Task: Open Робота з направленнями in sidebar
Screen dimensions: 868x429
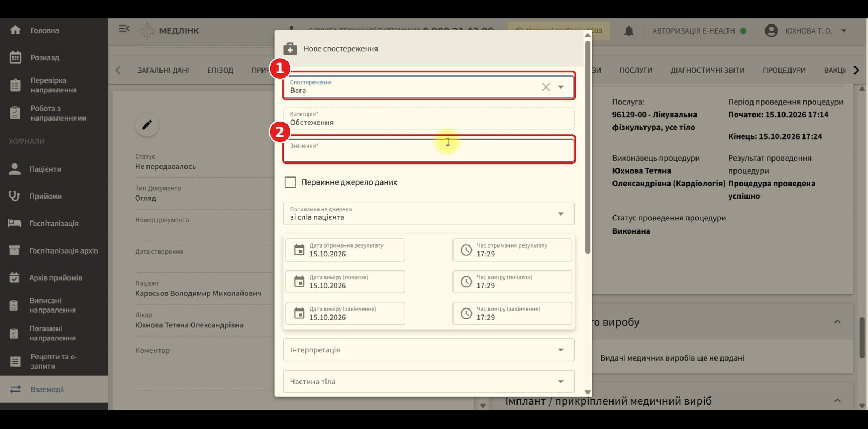Action: 54,113
